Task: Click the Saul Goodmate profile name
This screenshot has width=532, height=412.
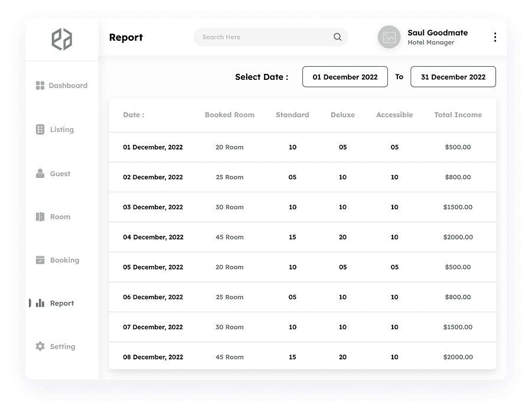Action: (x=437, y=33)
